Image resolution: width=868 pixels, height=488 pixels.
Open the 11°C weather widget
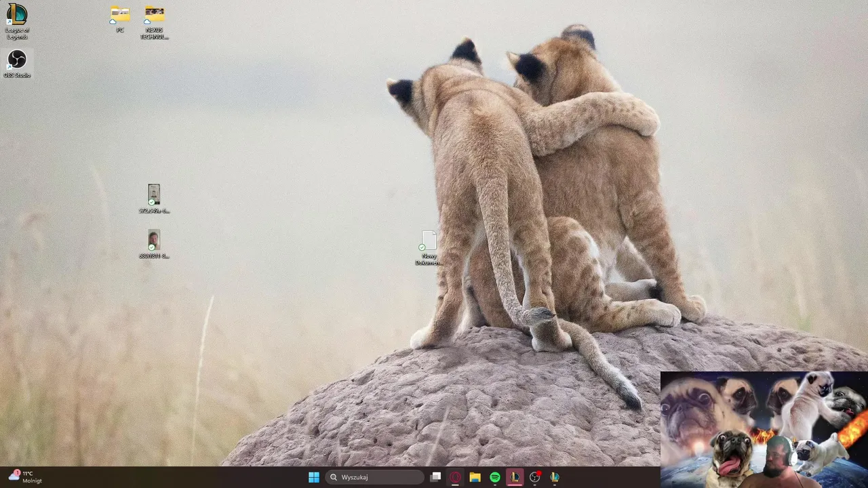(x=26, y=477)
